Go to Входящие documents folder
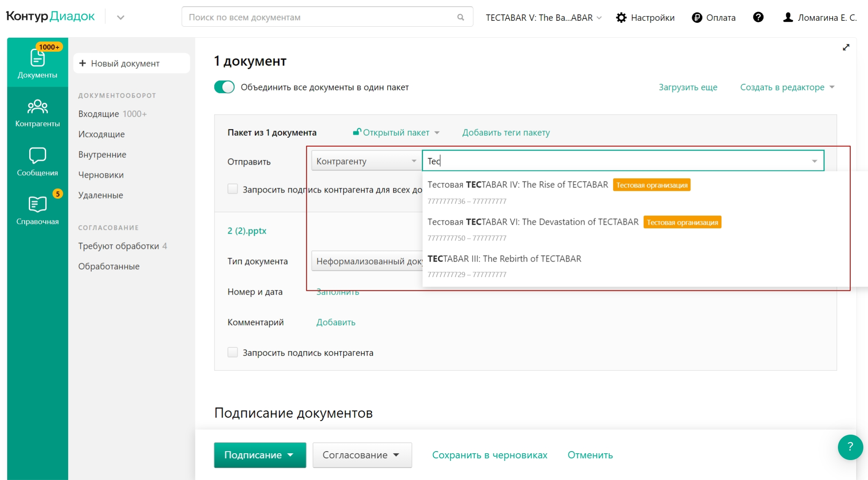This screenshot has height=480, width=868. [x=98, y=114]
